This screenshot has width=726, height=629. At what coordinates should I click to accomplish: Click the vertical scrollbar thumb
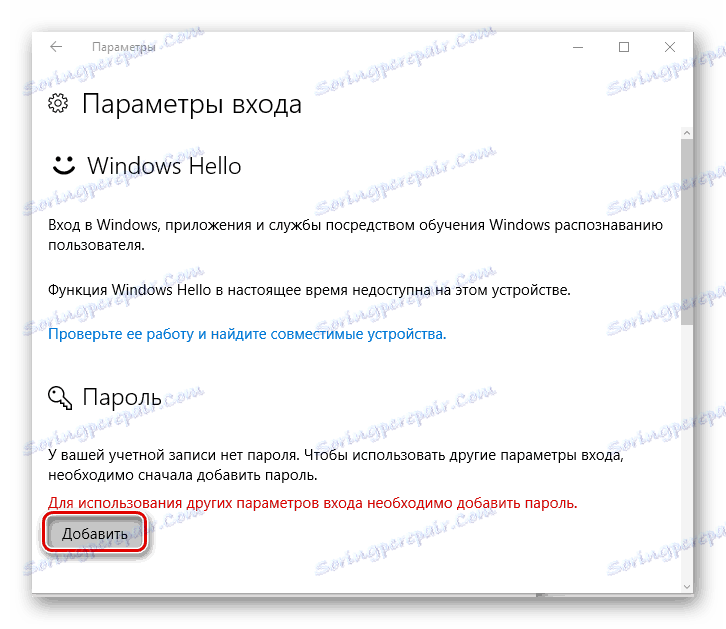687,231
